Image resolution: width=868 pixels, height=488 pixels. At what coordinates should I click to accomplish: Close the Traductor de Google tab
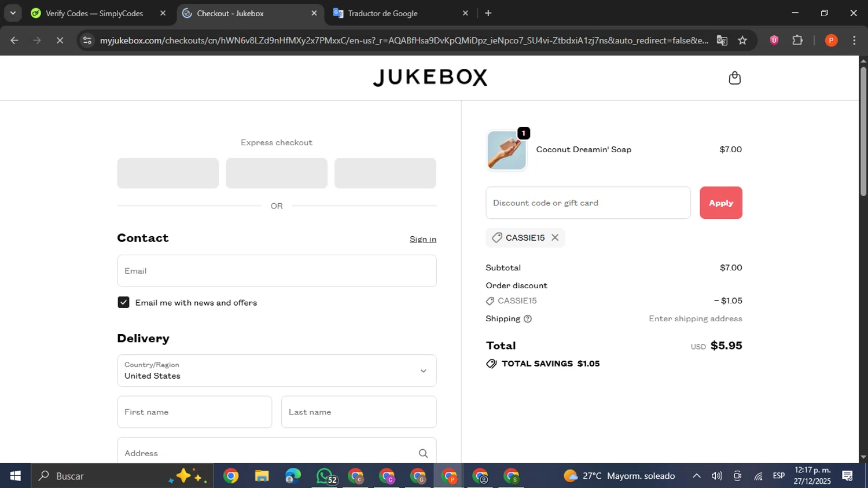[x=465, y=13]
